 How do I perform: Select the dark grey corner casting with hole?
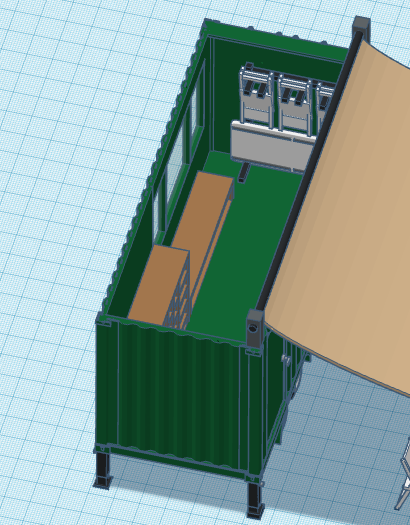[x=255, y=328]
